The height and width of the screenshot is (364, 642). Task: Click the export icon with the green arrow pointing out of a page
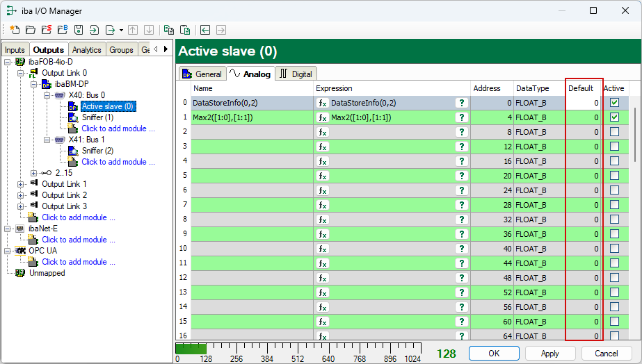point(110,30)
